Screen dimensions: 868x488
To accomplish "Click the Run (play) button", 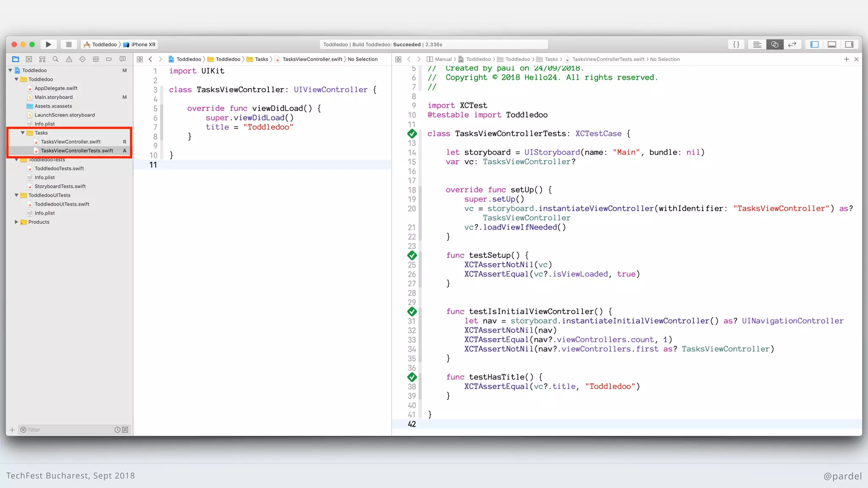I will coord(48,44).
